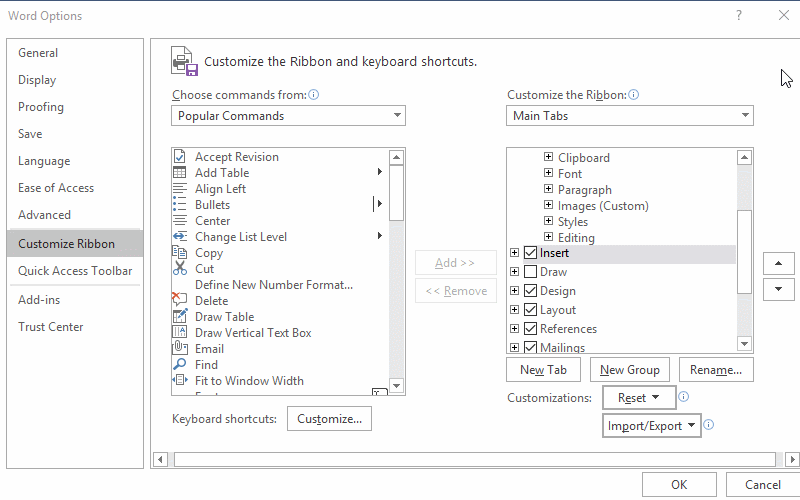Click the Align Left icon
This screenshot has width=800, height=500.
click(180, 188)
